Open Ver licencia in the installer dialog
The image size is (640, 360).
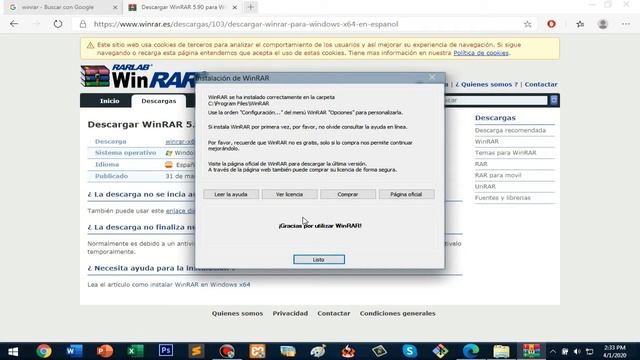click(x=289, y=194)
